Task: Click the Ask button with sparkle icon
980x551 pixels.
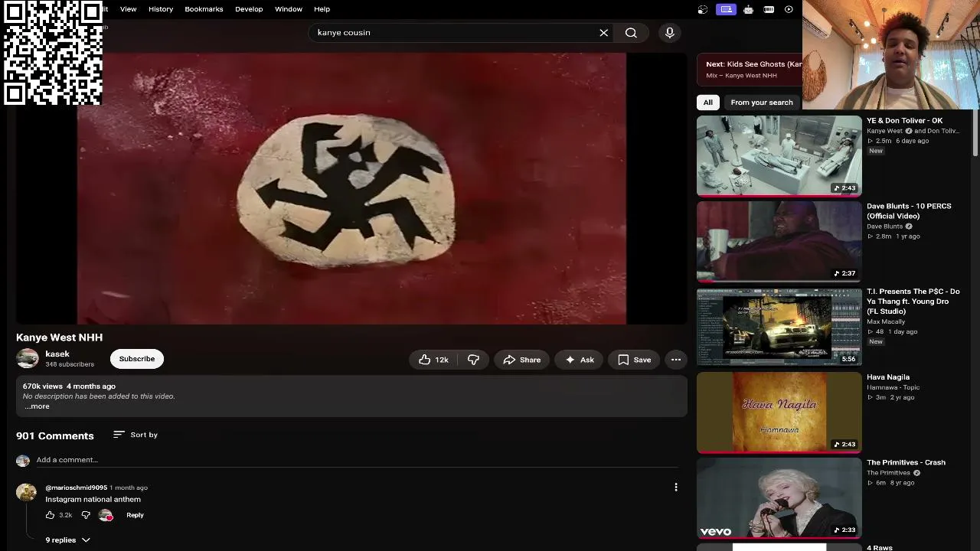Action: (x=579, y=360)
